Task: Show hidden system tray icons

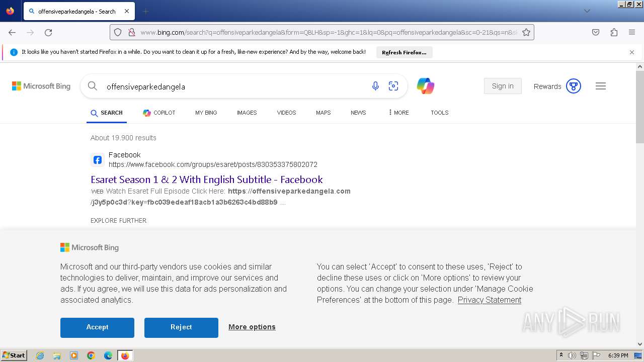Action: 561,355
